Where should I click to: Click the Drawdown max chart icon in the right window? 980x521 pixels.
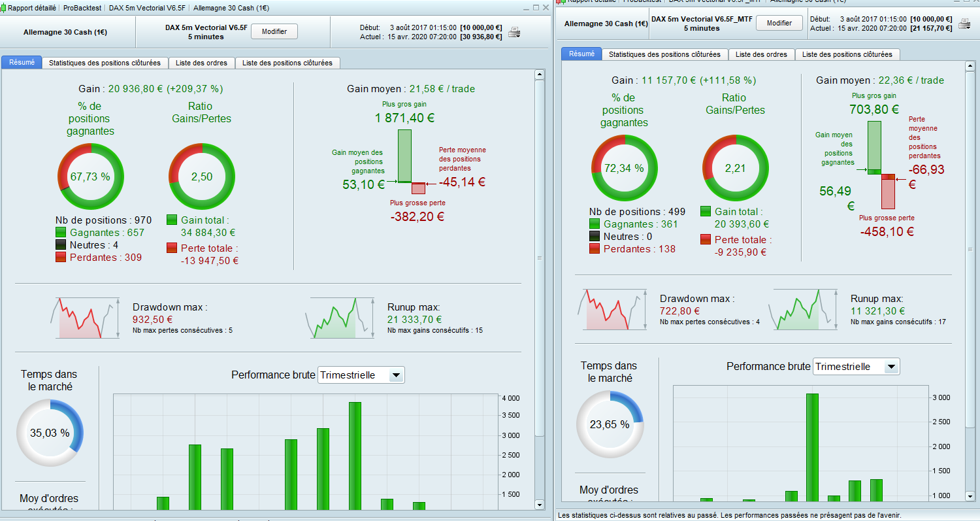(613, 309)
